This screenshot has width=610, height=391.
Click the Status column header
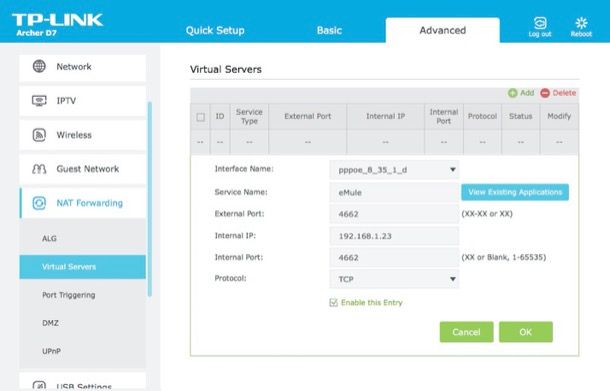coord(521,116)
